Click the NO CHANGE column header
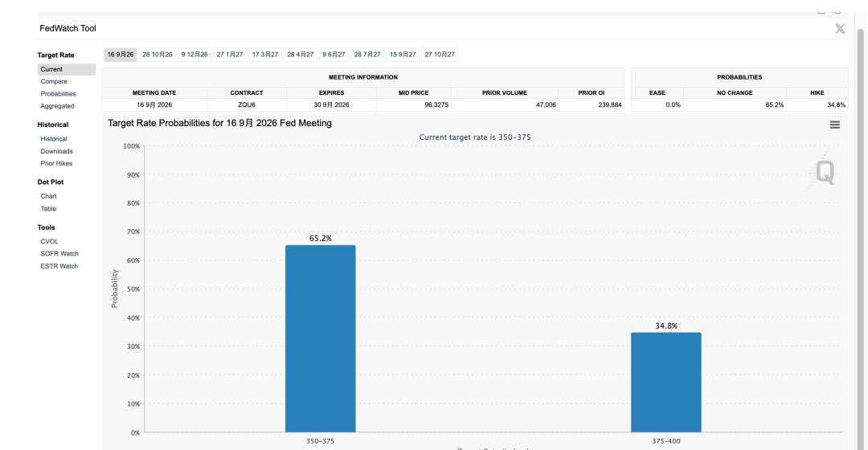This screenshot has width=868, height=450. 735,93
